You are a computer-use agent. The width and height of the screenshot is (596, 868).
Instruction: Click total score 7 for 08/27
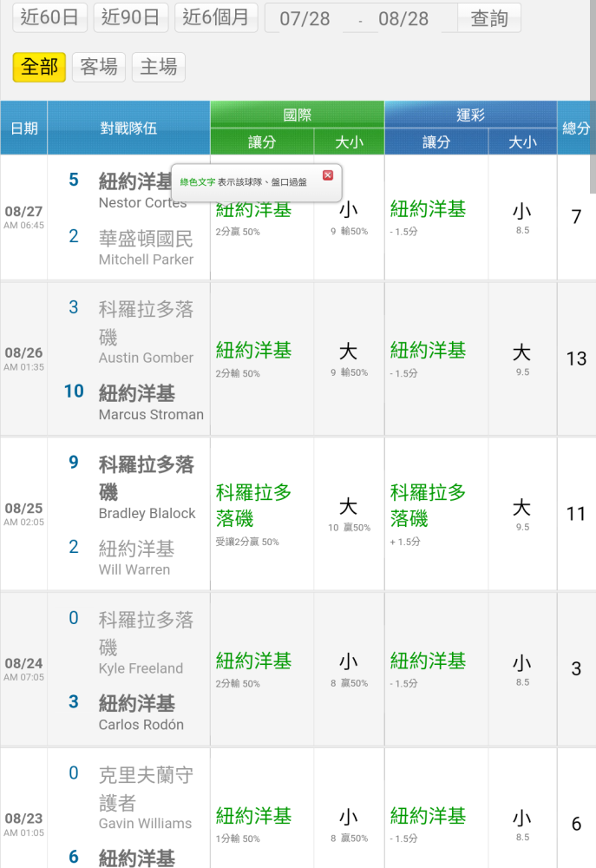pyautogui.click(x=576, y=216)
